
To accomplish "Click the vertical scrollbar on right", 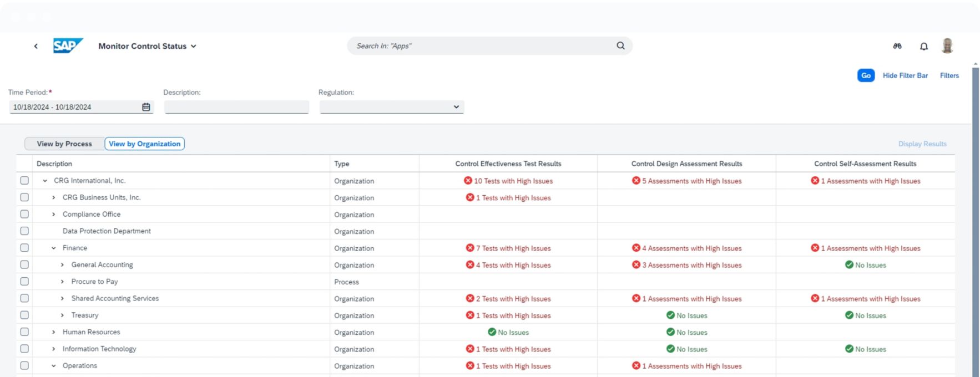I will coord(975,222).
